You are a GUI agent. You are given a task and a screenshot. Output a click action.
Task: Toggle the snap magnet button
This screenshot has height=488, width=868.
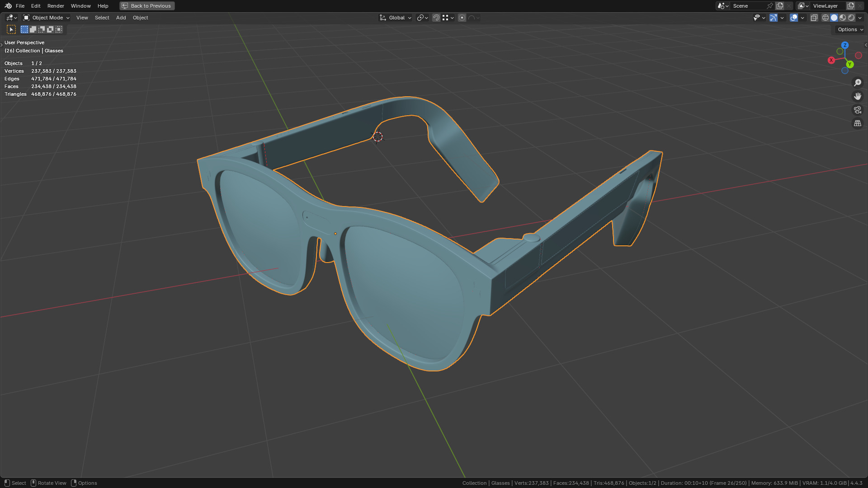[x=436, y=18]
